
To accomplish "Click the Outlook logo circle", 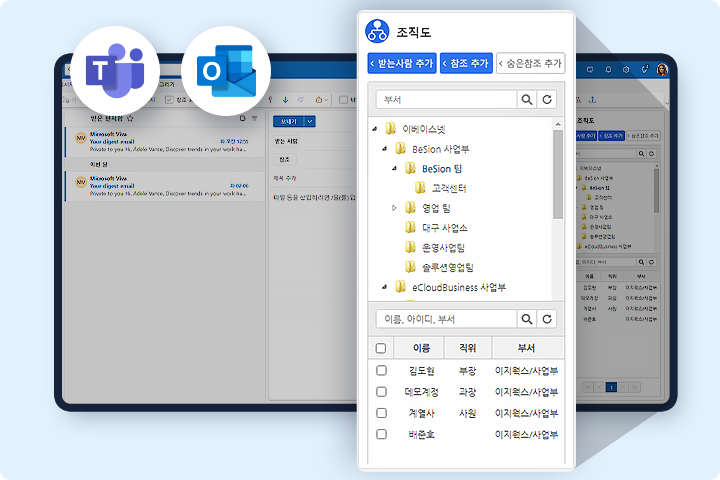I will click(226, 71).
